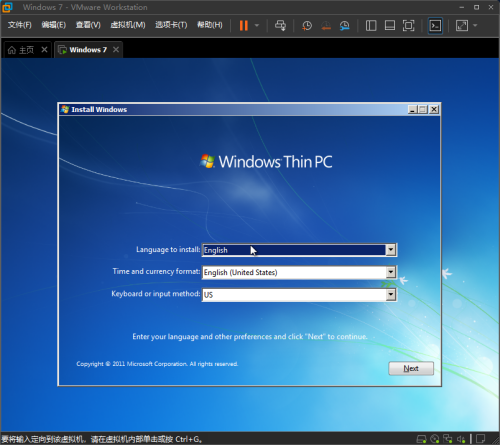Expand the Language to install dropdown
Screen dimensions: 500x445
tap(391, 250)
